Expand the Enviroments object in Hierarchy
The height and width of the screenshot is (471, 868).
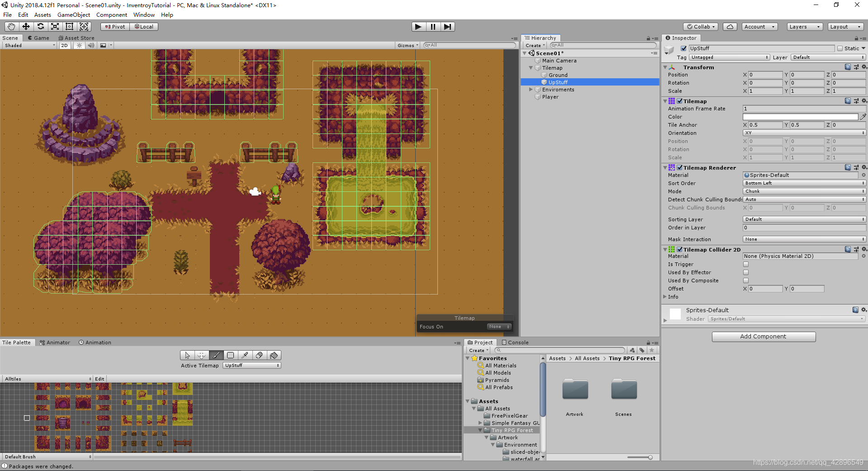pos(531,89)
